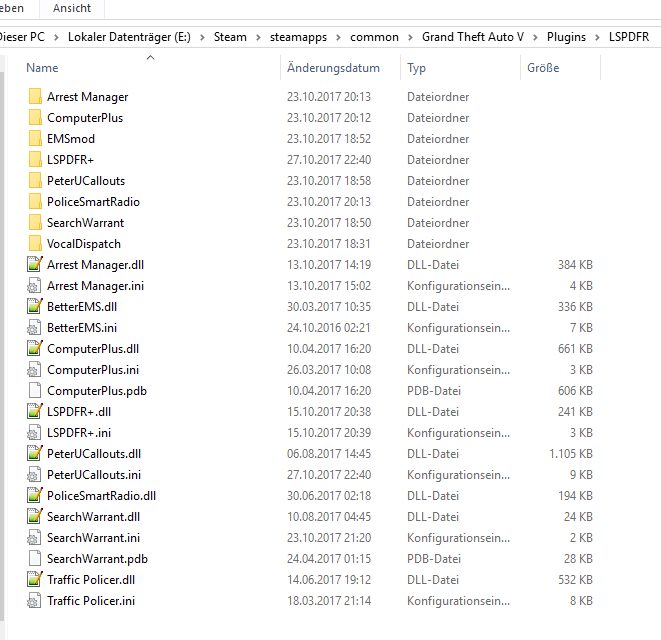
Task: Select the 'Traffic Policer.dll' file name
Action: coord(91,580)
